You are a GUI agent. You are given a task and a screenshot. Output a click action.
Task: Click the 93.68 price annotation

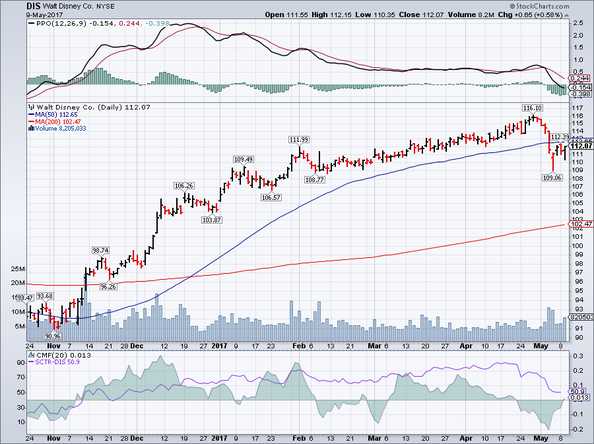[x=45, y=296]
